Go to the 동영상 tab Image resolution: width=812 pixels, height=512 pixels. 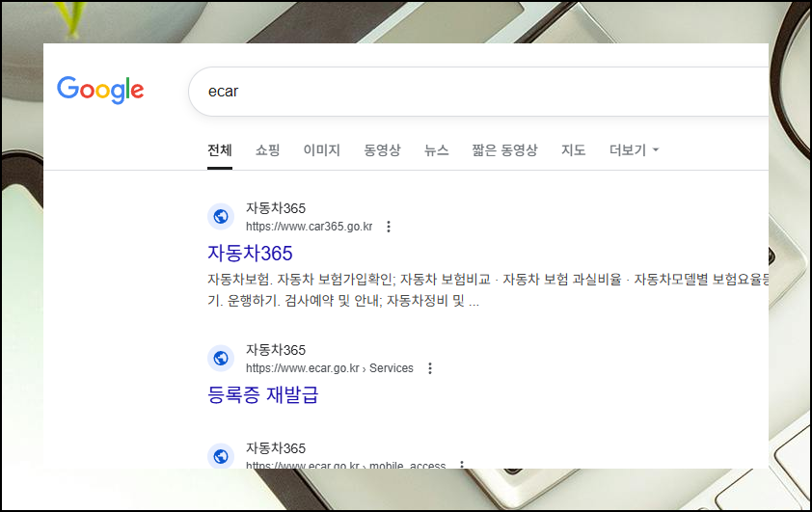[382, 150]
